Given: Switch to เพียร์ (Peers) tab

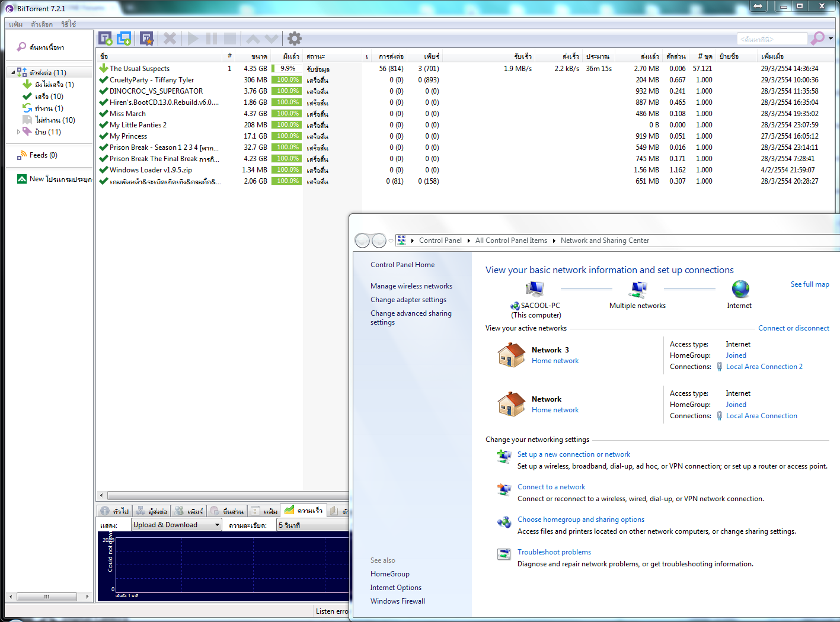Looking at the screenshot, I should [189, 511].
